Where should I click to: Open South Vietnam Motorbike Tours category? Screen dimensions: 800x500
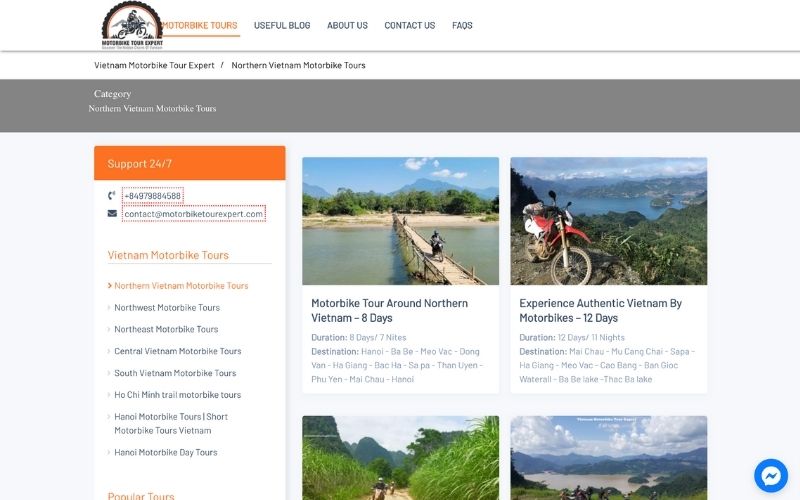coord(175,373)
